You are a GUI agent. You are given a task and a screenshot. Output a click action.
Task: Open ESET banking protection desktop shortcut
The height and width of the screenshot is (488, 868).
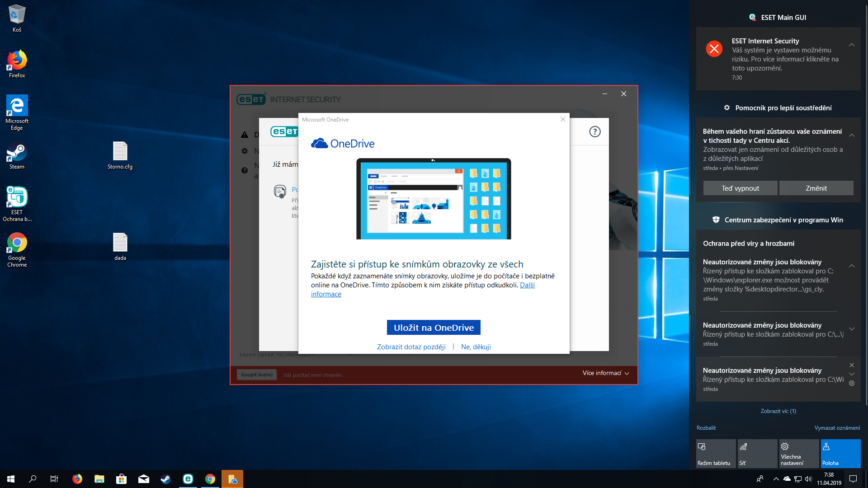(x=17, y=203)
